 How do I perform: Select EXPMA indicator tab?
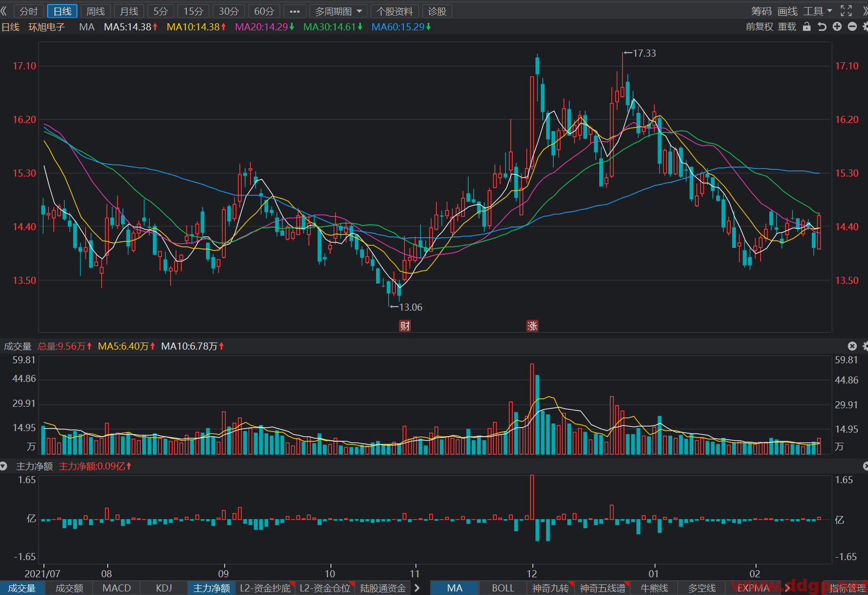coord(753,588)
